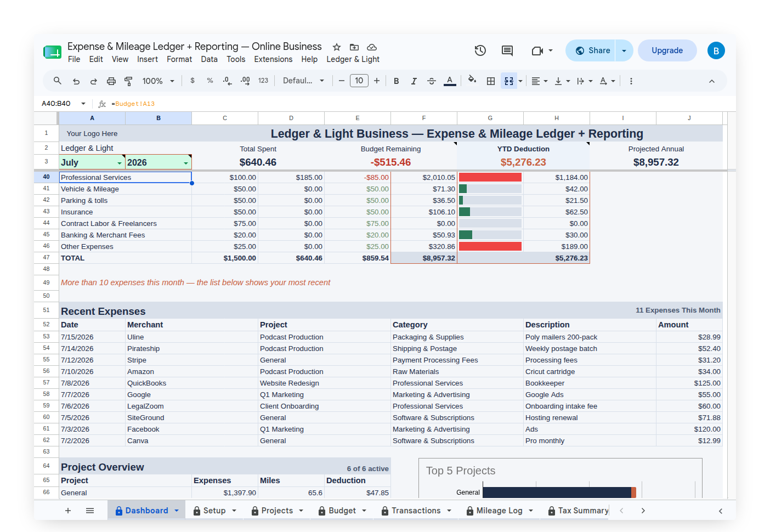
Task: Decrease decimal places
Action: click(228, 81)
